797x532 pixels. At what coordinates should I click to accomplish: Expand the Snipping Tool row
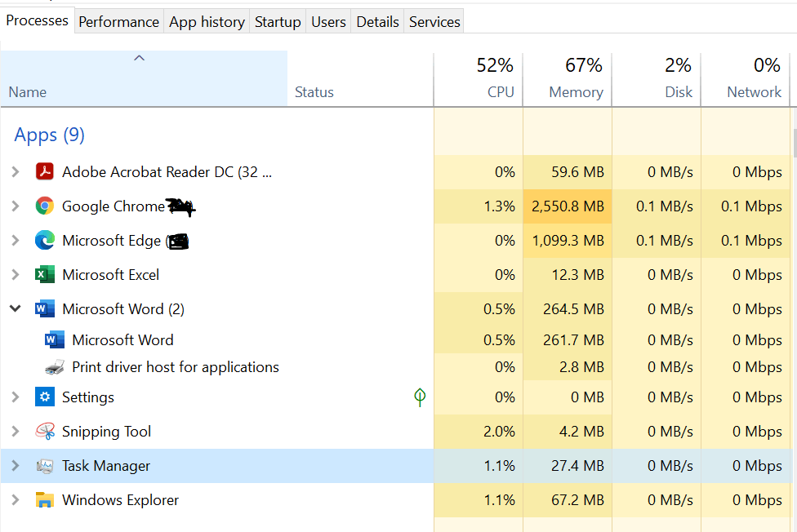[x=16, y=432]
